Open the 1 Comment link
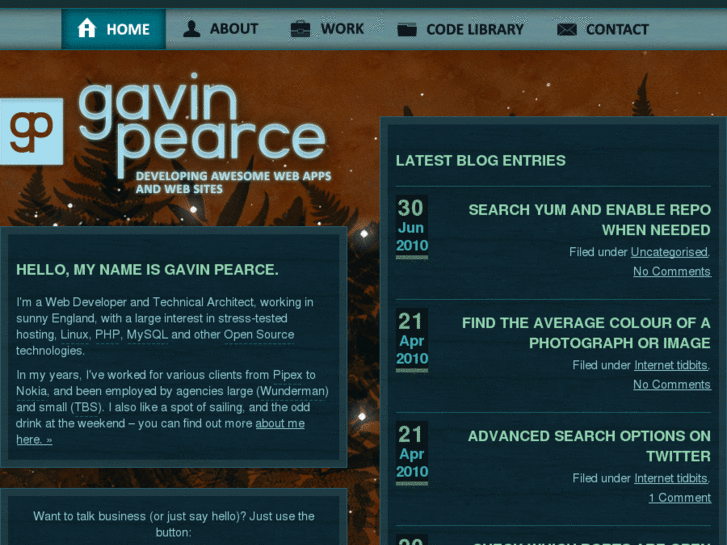This screenshot has height=545, width=727. pos(680,498)
